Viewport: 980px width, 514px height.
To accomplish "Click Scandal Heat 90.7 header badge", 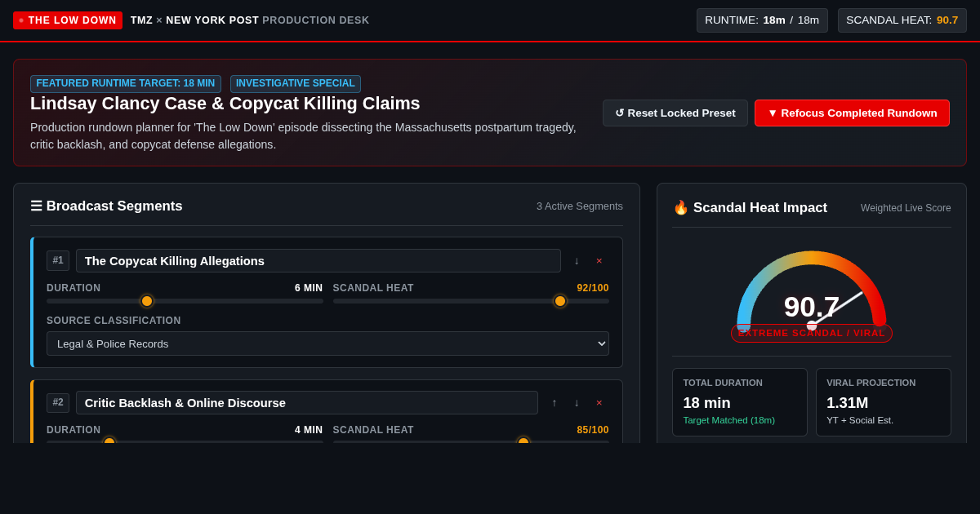I will pyautogui.click(x=902, y=20).
